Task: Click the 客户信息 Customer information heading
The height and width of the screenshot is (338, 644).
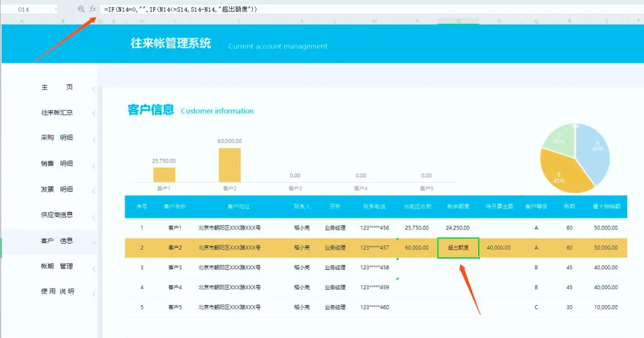Action: [191, 110]
